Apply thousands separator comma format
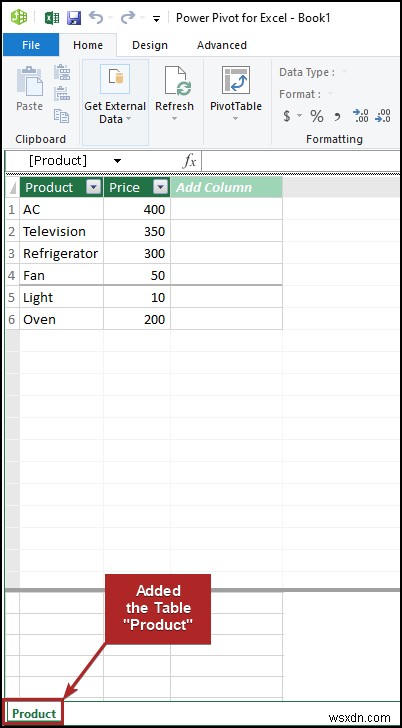 click(x=337, y=116)
